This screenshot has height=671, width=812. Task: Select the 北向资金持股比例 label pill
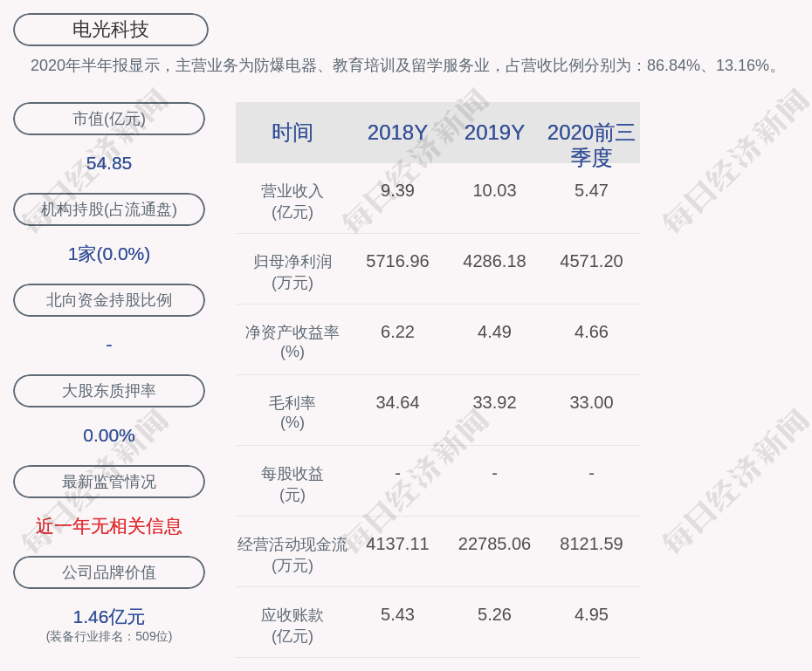109,300
